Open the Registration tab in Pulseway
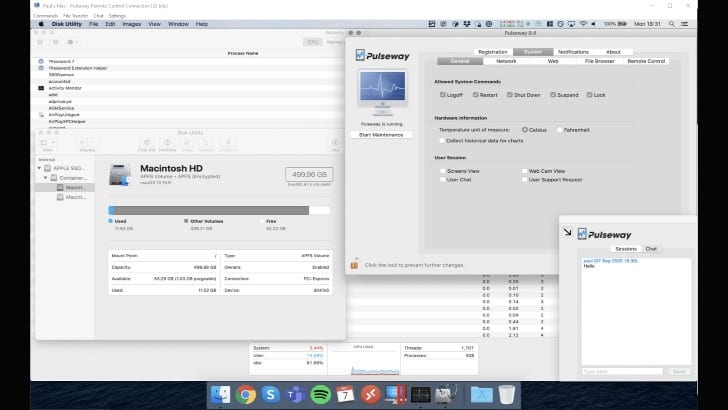This screenshot has height=410, width=728. (x=493, y=52)
